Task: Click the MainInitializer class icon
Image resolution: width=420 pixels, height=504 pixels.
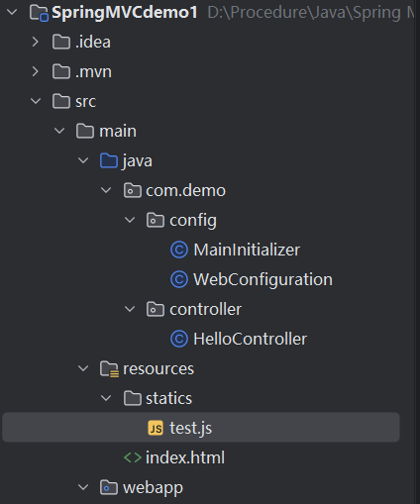Action: coord(179,250)
